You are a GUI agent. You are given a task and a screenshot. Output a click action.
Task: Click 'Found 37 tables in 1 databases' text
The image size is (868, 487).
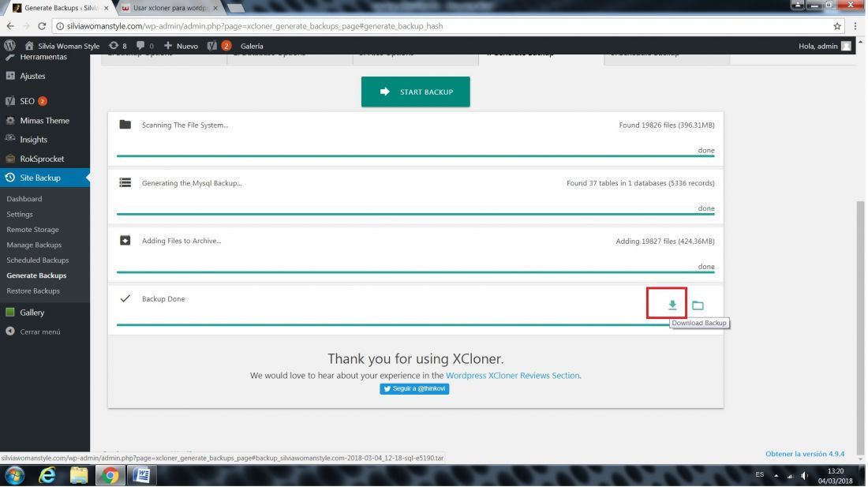tap(642, 183)
